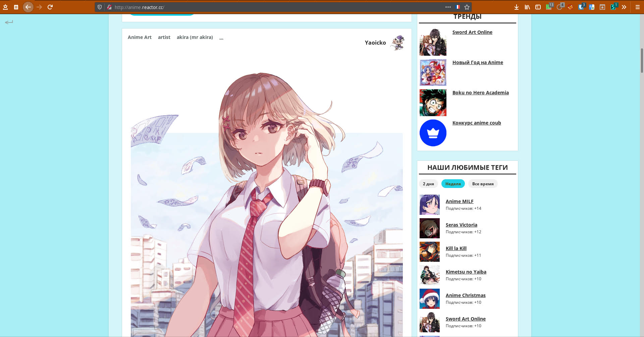
Task: Open the Kimetsu no Yaiba tag
Action: [x=466, y=272]
